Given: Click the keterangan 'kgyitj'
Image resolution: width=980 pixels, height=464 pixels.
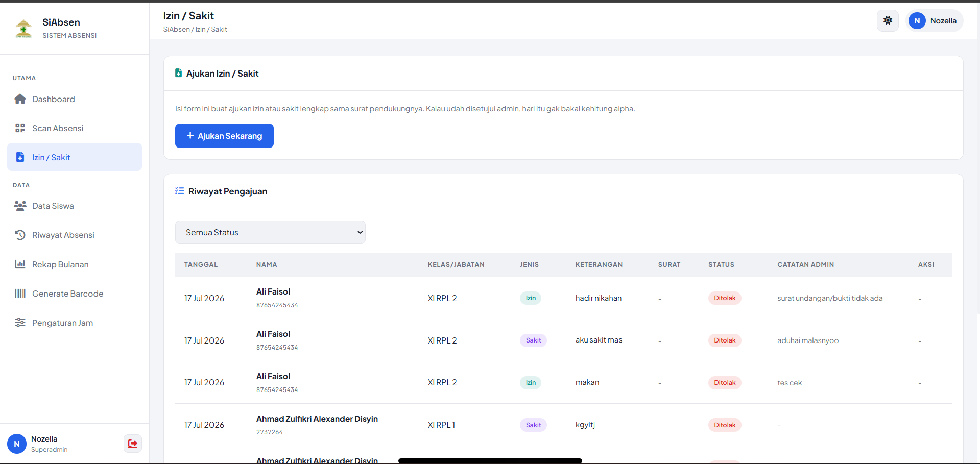Looking at the screenshot, I should point(585,425).
